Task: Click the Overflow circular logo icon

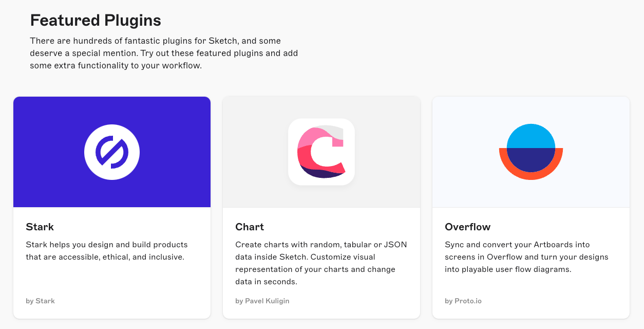Action: tap(531, 152)
